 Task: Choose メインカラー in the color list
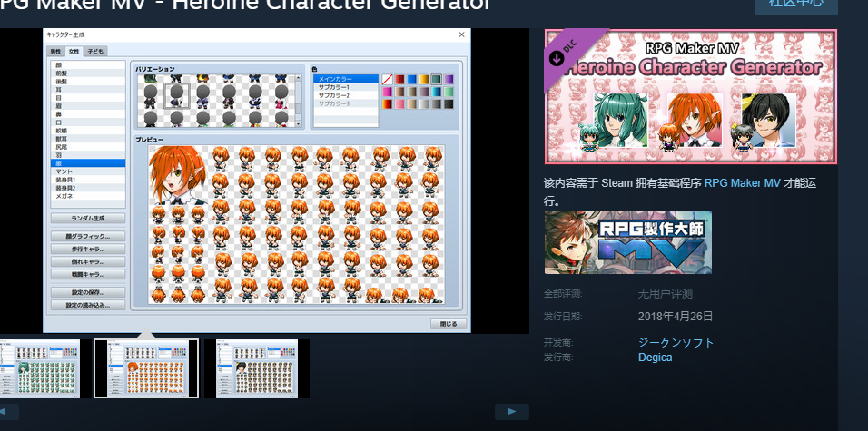point(346,79)
